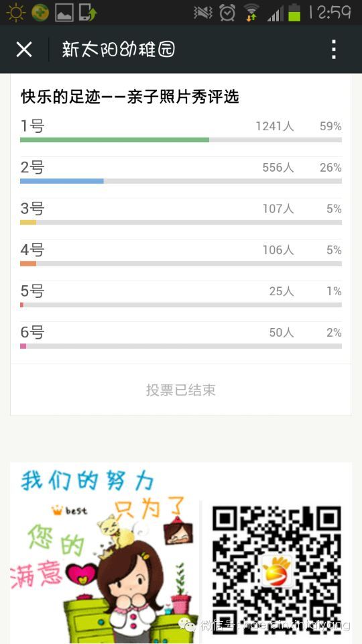Click the green 1号 progress bar
362x644 pixels.
pos(115,140)
